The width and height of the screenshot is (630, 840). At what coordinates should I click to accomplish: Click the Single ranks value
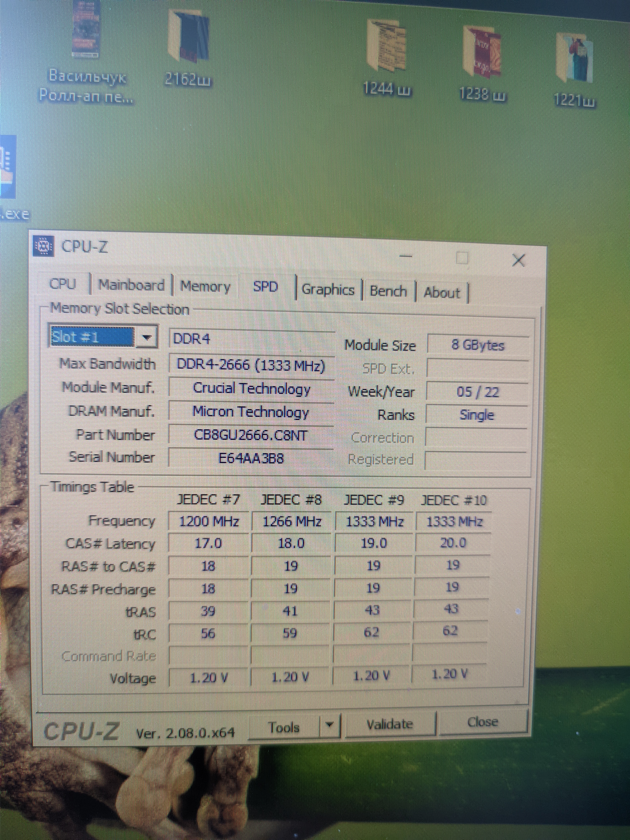477,415
